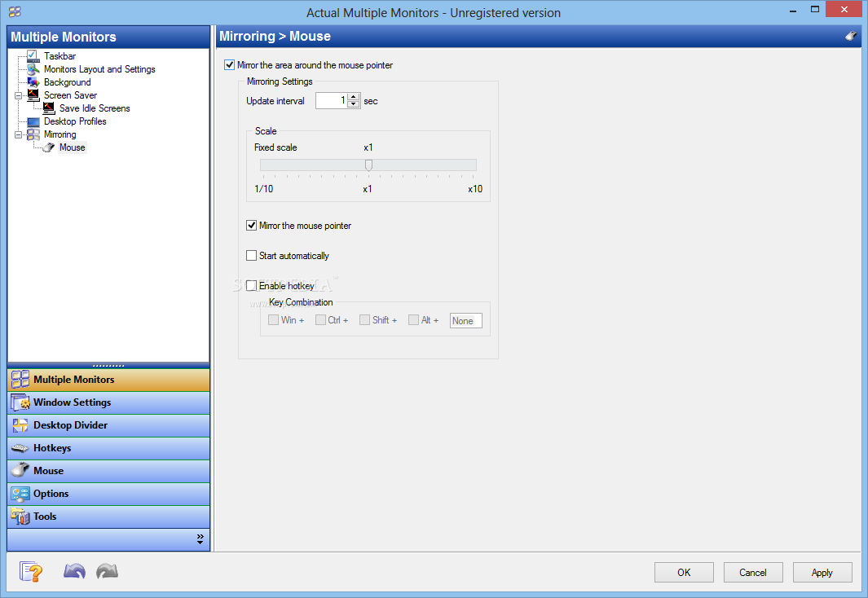Select the Multiple Monitors section
Screen dimensions: 868x598
(108, 380)
